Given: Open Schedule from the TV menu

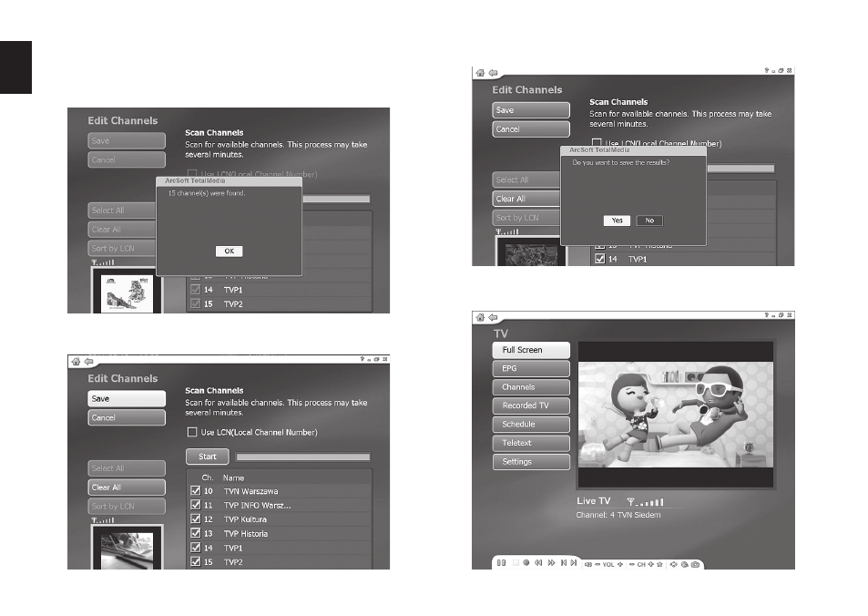Looking at the screenshot, I should pos(531,425).
